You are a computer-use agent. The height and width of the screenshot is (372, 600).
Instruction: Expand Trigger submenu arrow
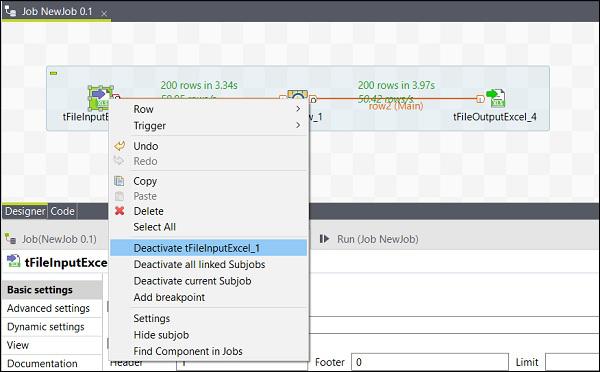[298, 125]
